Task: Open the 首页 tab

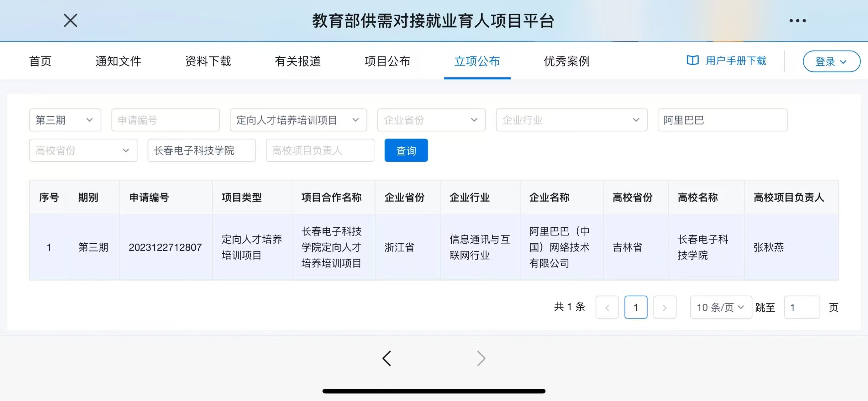Action: point(40,61)
